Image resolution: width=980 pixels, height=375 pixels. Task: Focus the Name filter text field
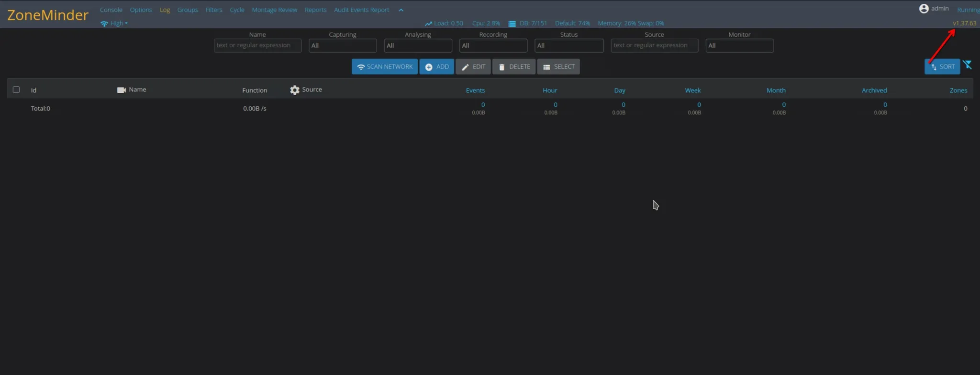257,45
